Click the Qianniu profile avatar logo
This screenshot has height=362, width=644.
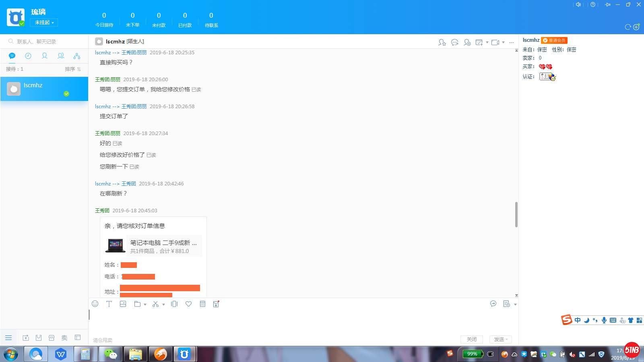[x=16, y=17]
